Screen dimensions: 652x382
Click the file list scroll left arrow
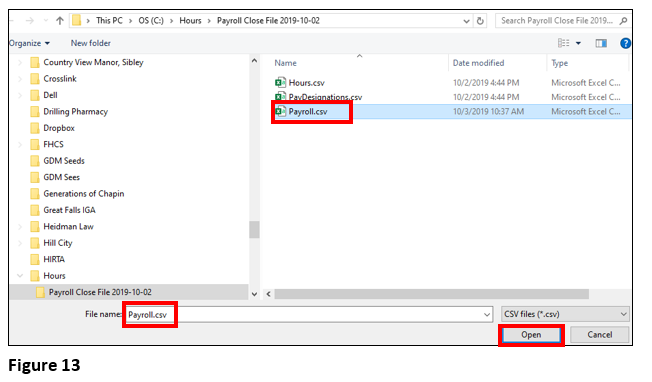[269, 294]
